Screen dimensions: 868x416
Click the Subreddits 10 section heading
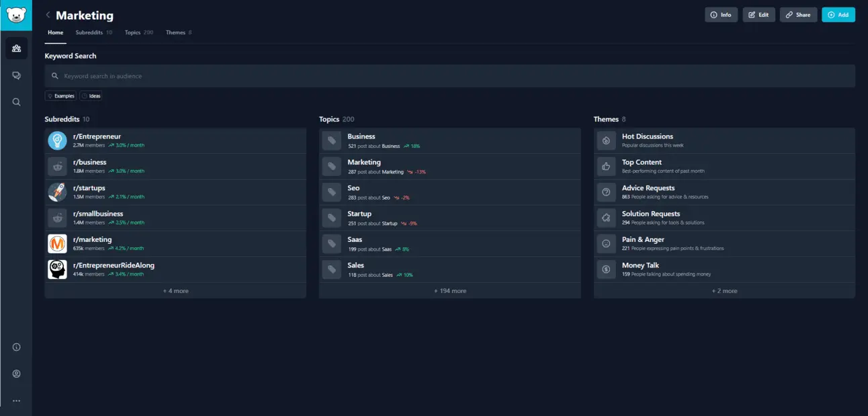pos(67,119)
